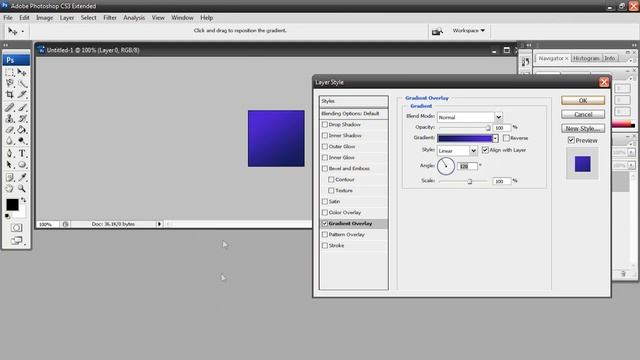The height and width of the screenshot is (360, 640).
Task: Select the Dodge tool
Action: coord(22,141)
